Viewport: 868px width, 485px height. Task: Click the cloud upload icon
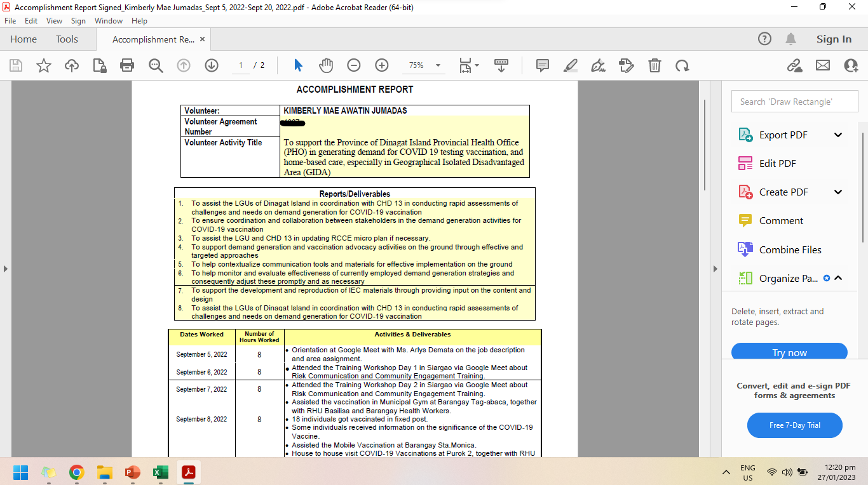[x=72, y=65]
